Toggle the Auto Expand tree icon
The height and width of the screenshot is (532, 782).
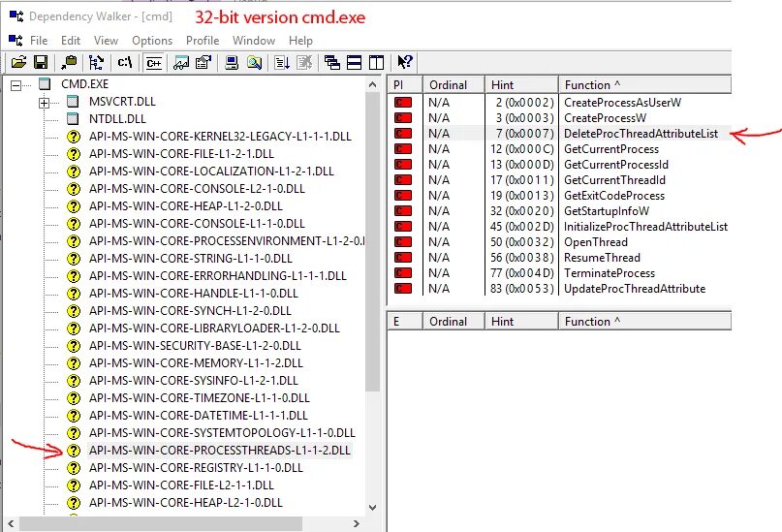(x=96, y=62)
